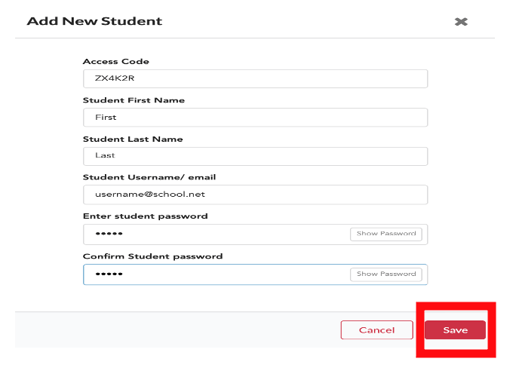This screenshot has width=513, height=380.
Task: Close the Add New Student dialog
Action: point(461,22)
